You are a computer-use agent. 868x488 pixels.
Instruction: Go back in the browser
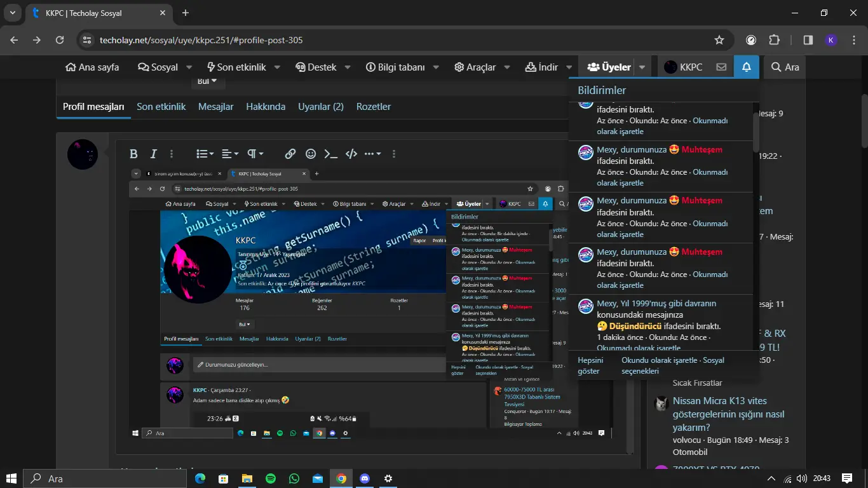[15, 40]
